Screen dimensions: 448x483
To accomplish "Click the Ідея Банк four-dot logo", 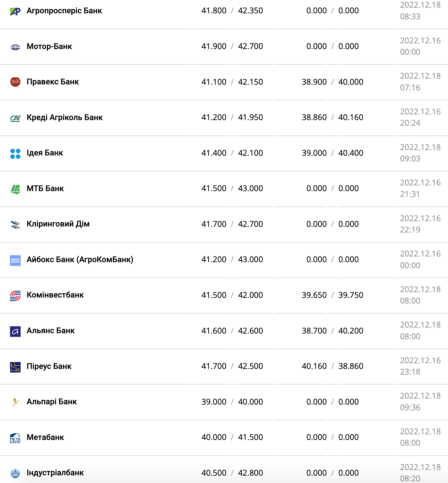I will (15, 154).
